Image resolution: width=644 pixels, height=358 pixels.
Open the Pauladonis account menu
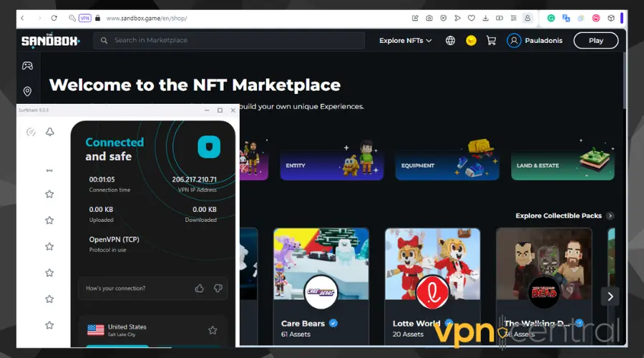point(535,40)
